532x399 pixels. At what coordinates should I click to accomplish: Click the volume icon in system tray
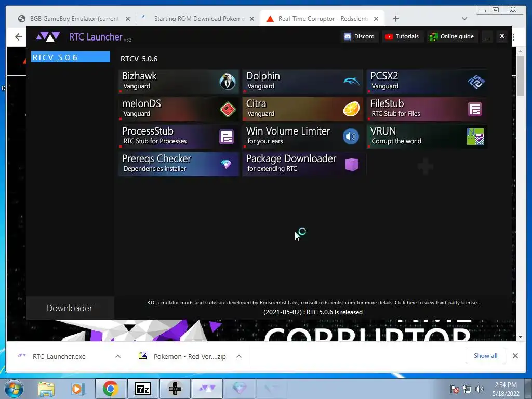[x=480, y=389]
